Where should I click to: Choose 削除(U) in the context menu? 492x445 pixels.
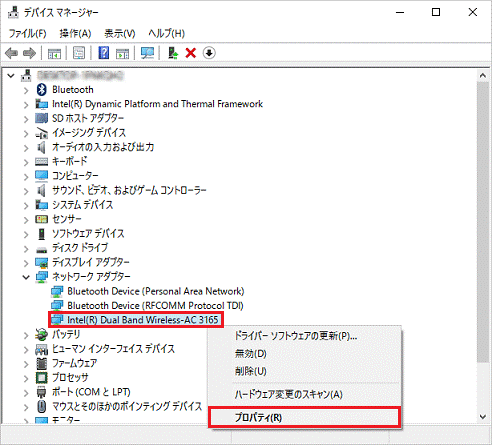251,371
